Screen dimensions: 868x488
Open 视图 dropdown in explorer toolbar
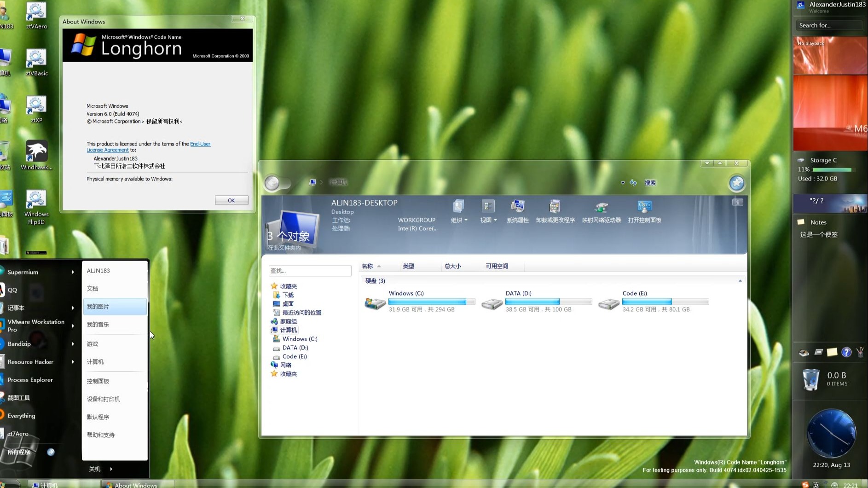488,212
